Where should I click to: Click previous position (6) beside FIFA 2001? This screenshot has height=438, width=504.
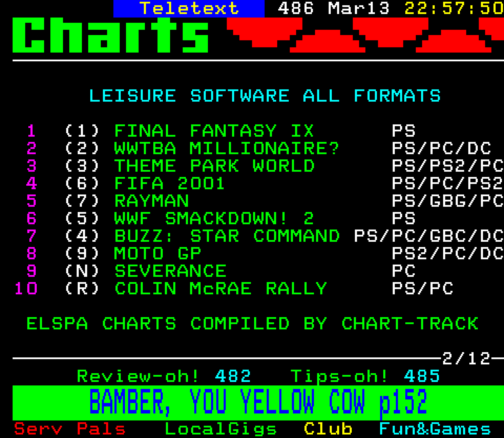point(82,183)
